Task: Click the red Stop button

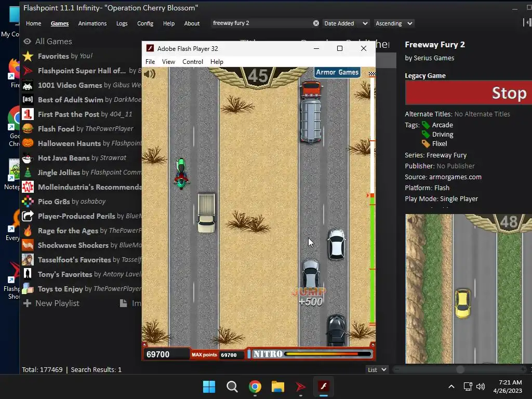Action: coord(469,92)
